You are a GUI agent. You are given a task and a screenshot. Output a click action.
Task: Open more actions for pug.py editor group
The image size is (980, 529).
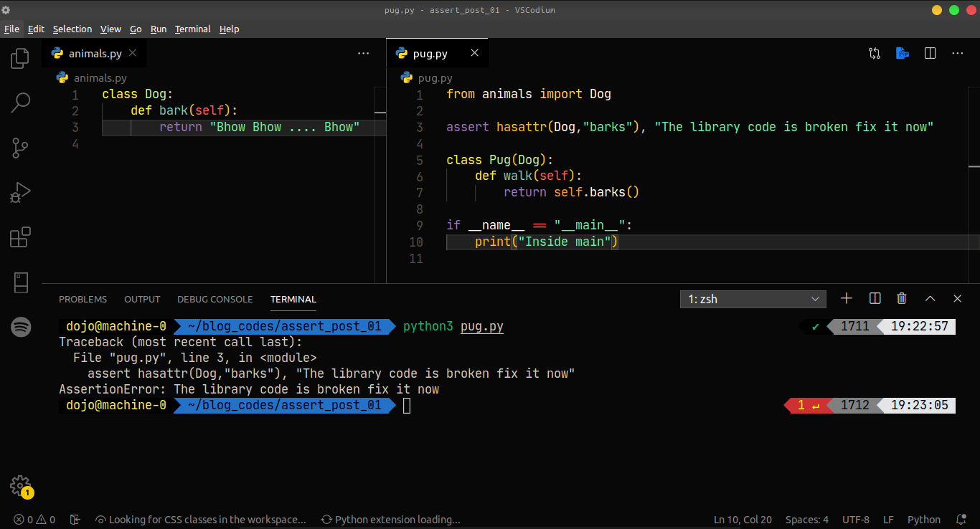coord(958,53)
